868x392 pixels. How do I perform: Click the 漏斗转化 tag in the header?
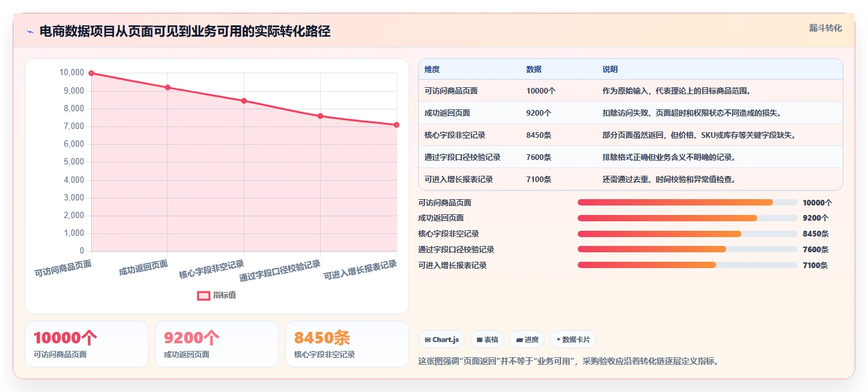(826, 28)
